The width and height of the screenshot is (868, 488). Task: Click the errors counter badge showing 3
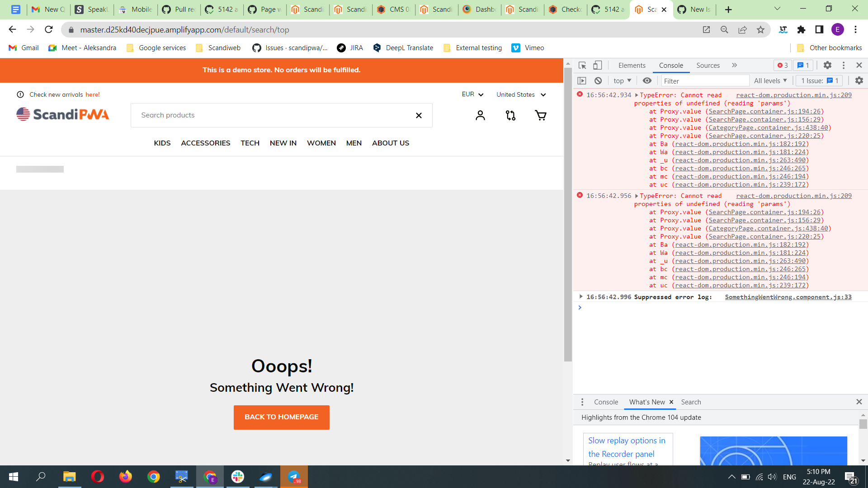pos(783,65)
